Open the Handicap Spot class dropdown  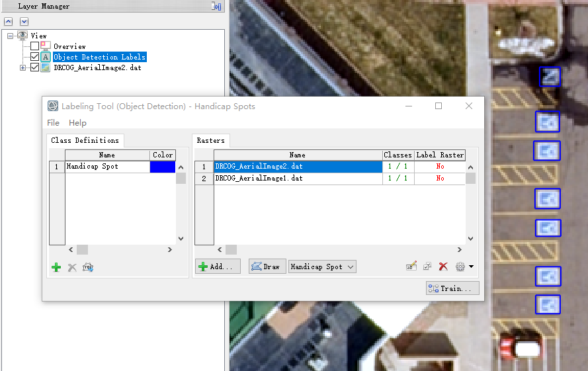point(322,267)
